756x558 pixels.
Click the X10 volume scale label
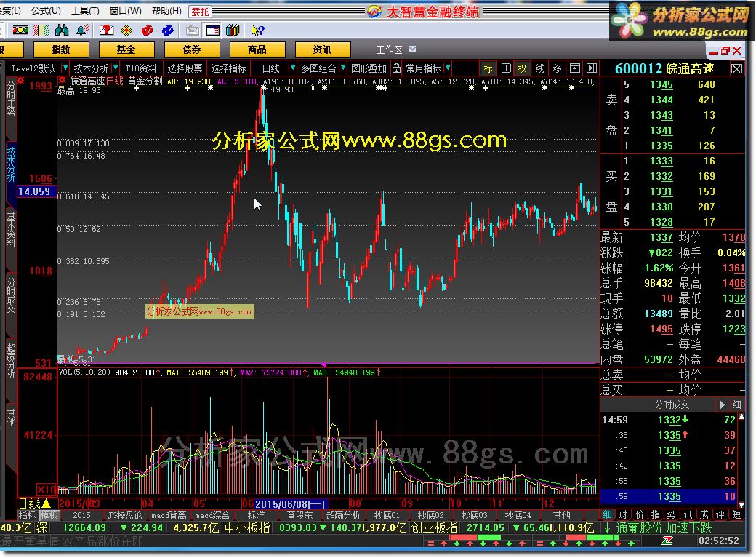click(47, 490)
